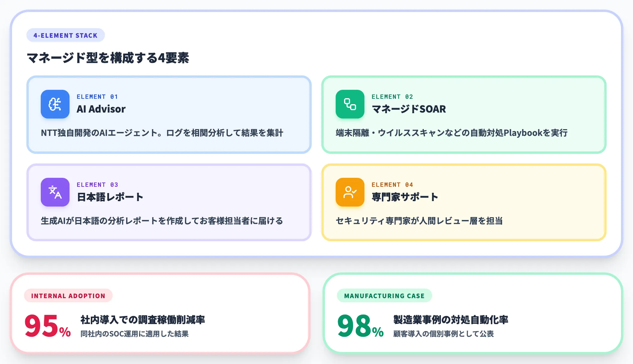Image resolution: width=633 pixels, height=364 pixels.
Task: Click the 専門家サポート title
Action: tap(405, 197)
